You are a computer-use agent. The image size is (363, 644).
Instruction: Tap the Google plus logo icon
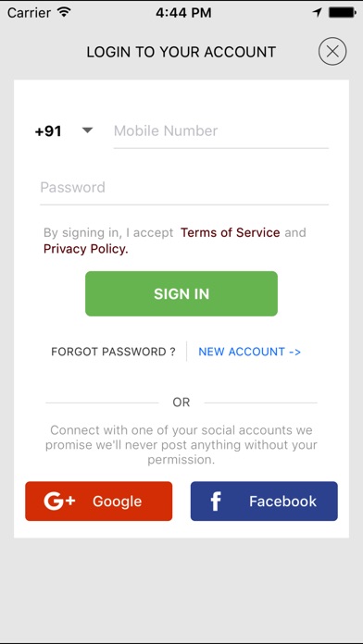tap(59, 502)
